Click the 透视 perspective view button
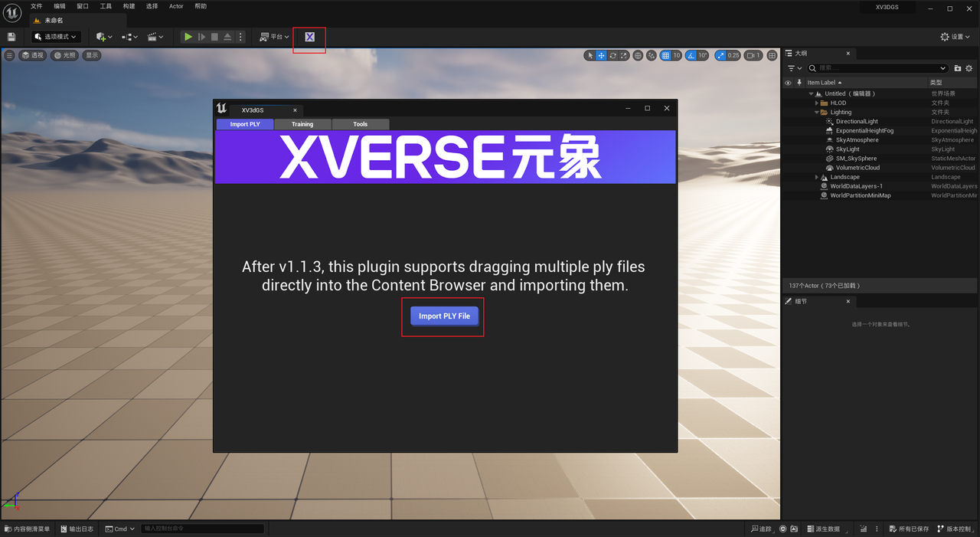This screenshot has height=537, width=980. [33, 55]
